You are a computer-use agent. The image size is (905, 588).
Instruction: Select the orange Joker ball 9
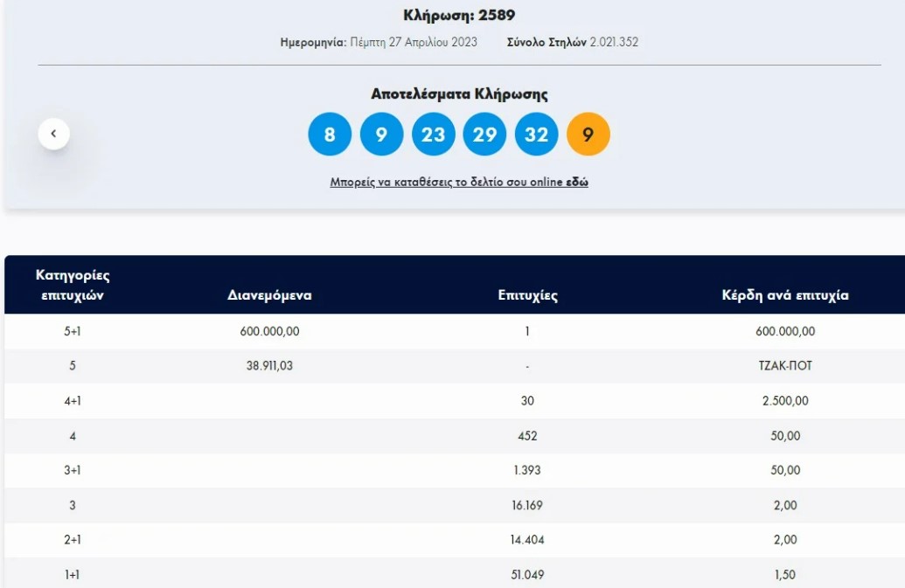tap(588, 135)
